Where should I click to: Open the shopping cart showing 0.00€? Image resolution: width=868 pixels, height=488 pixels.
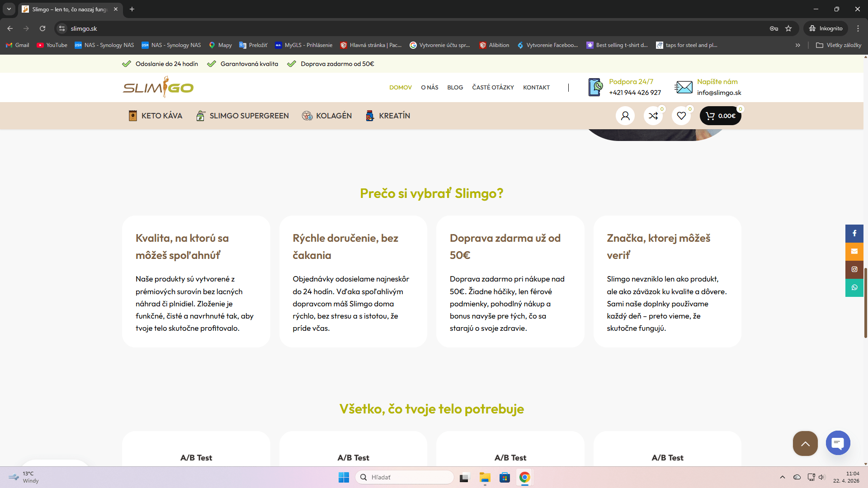(x=720, y=116)
